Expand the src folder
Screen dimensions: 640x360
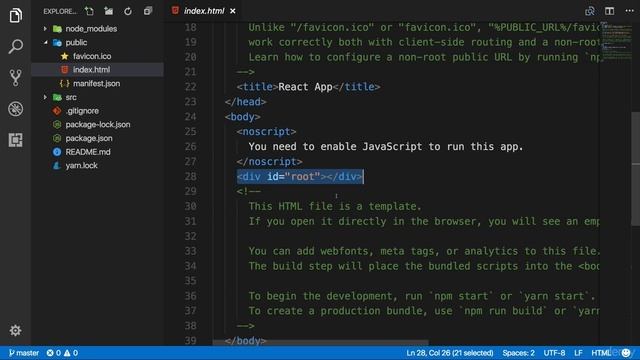pos(45,97)
